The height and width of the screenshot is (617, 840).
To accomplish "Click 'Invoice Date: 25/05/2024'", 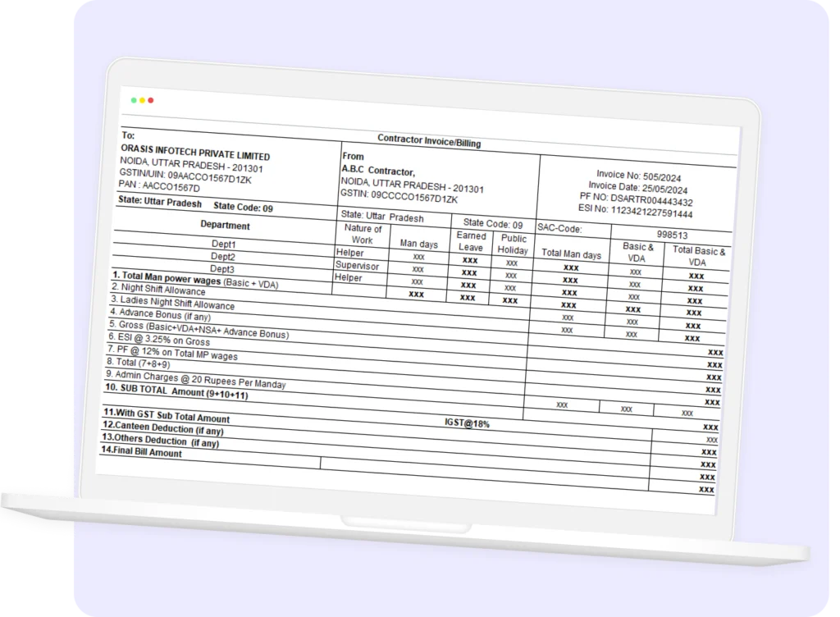I will click(x=637, y=187).
